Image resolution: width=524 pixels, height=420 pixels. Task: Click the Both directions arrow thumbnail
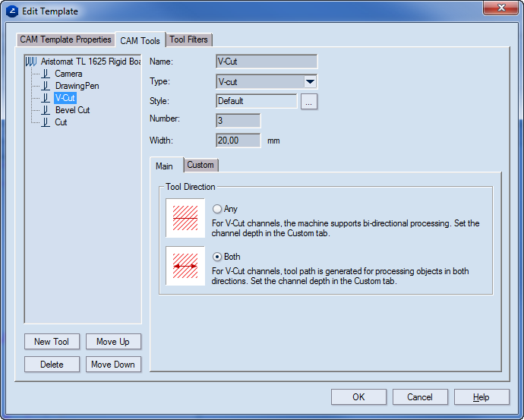click(x=185, y=266)
